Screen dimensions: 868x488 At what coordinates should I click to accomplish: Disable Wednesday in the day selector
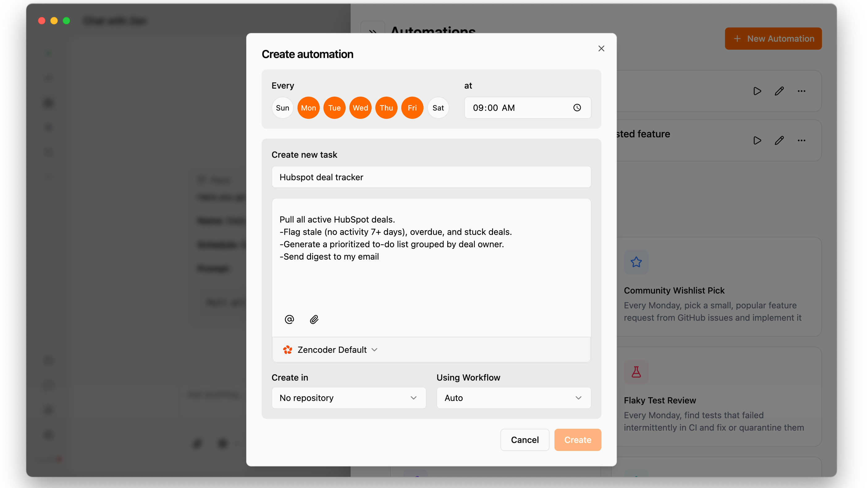pyautogui.click(x=360, y=108)
